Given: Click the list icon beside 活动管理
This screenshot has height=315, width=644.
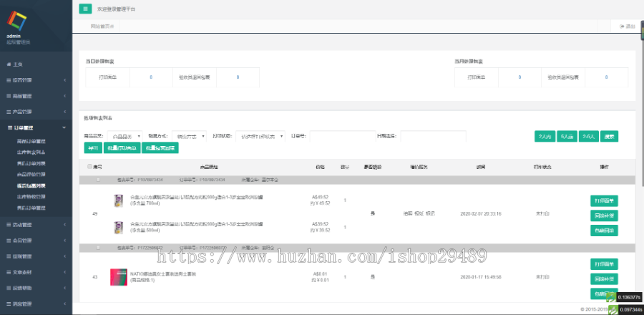Looking at the screenshot, I should pos(9,225).
